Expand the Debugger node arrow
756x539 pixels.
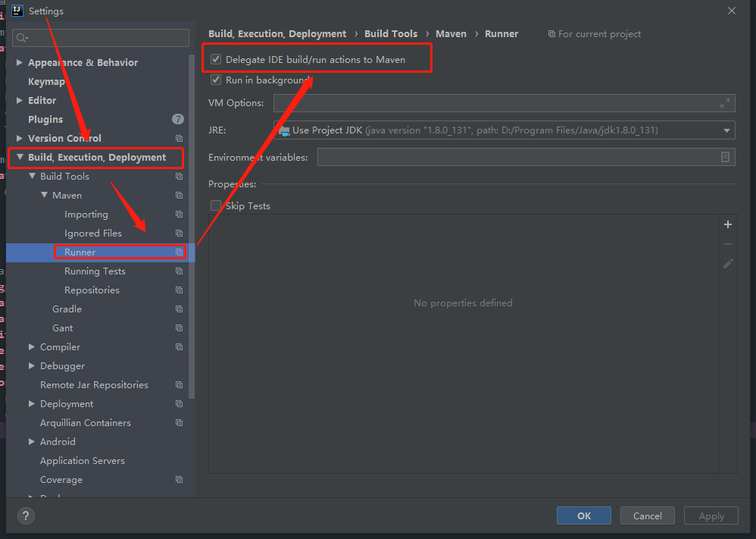coord(31,365)
